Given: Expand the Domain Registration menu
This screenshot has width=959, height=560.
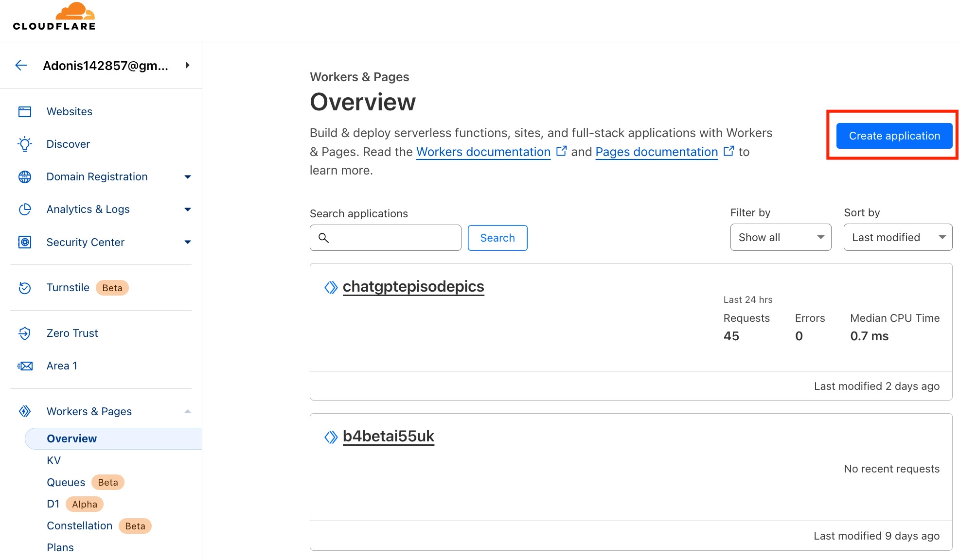Looking at the screenshot, I should [188, 177].
